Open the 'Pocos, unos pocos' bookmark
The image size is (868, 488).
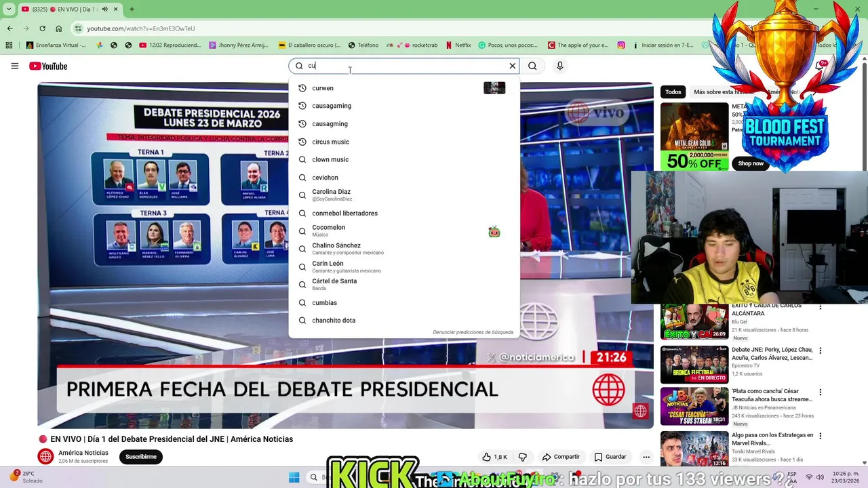(508, 45)
